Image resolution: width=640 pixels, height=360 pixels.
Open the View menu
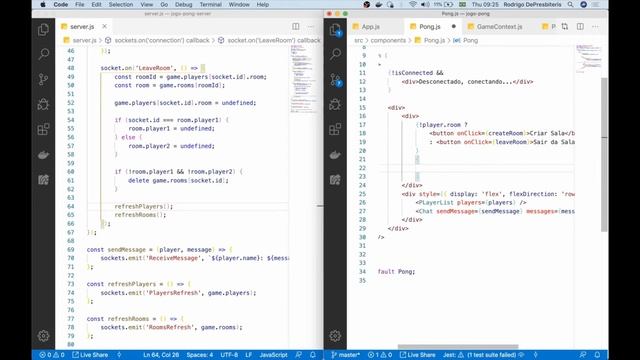[147, 4]
